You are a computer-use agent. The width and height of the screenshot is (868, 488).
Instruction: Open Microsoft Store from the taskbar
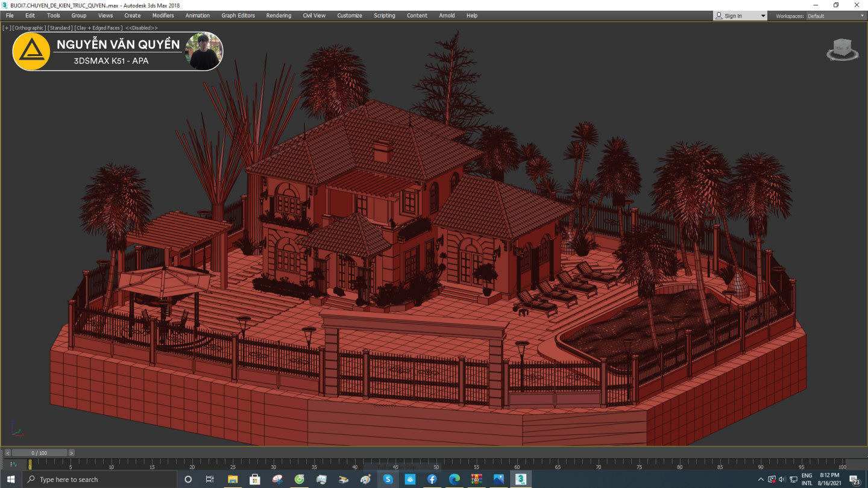pos(254,479)
